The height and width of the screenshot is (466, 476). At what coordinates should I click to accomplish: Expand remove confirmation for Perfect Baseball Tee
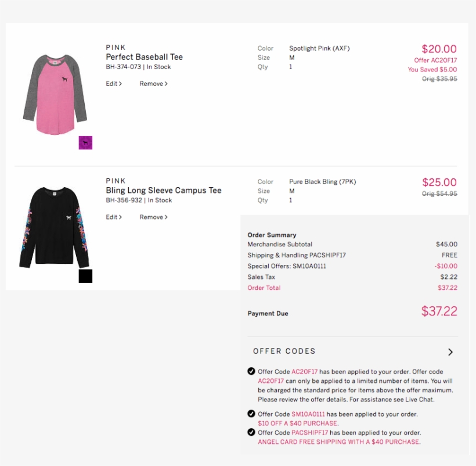[x=153, y=83]
